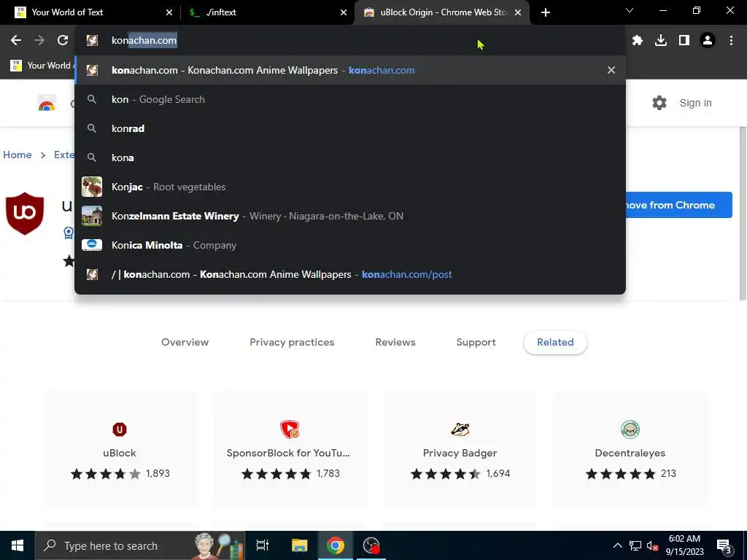Open the Chrome profile avatar
Image resolution: width=747 pixels, height=560 pixels.
pos(708,41)
